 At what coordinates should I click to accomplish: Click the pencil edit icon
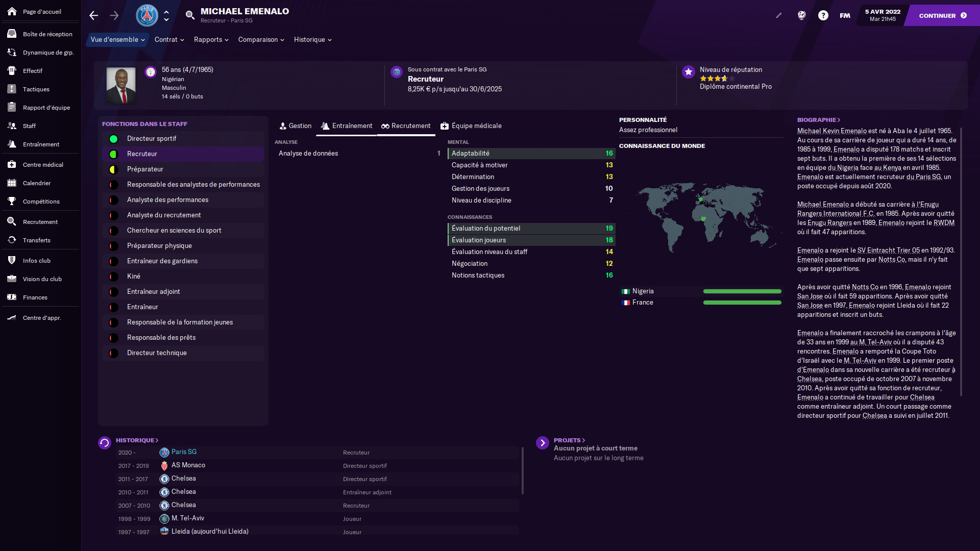(x=779, y=15)
